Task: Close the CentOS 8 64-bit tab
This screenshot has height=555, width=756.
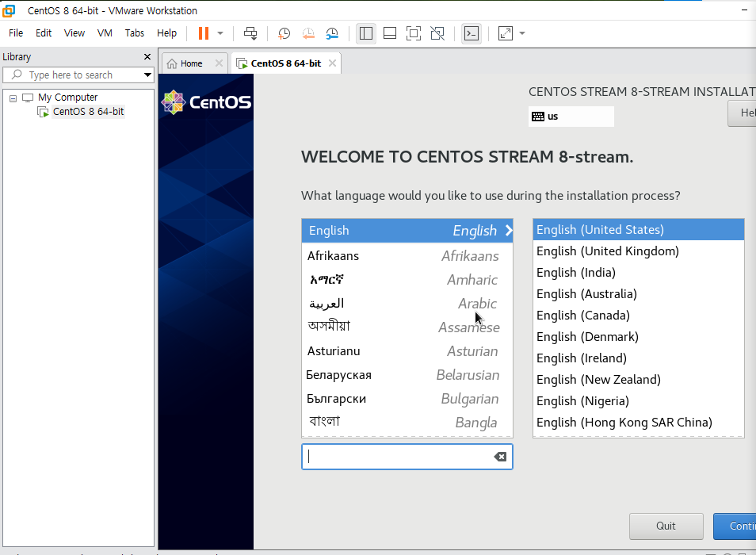Action: [332, 63]
